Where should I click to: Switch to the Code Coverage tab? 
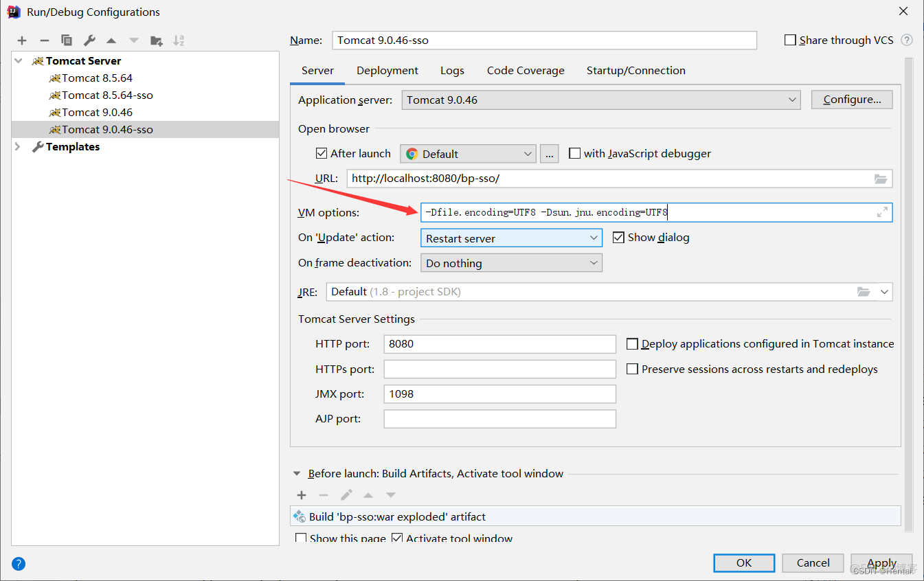pos(526,71)
